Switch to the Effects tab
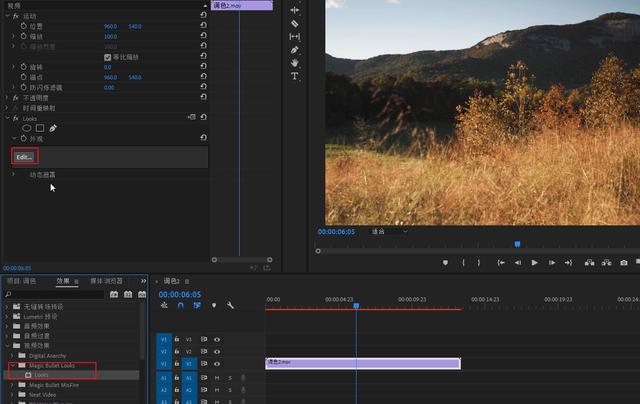The image size is (640, 404). 63,281
